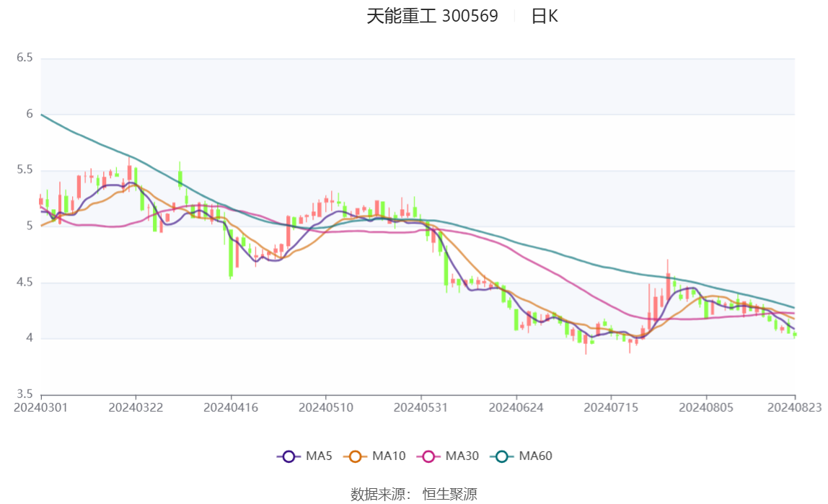Click the 日K label in title
Viewport: 828px width, 504px height.
tap(545, 17)
